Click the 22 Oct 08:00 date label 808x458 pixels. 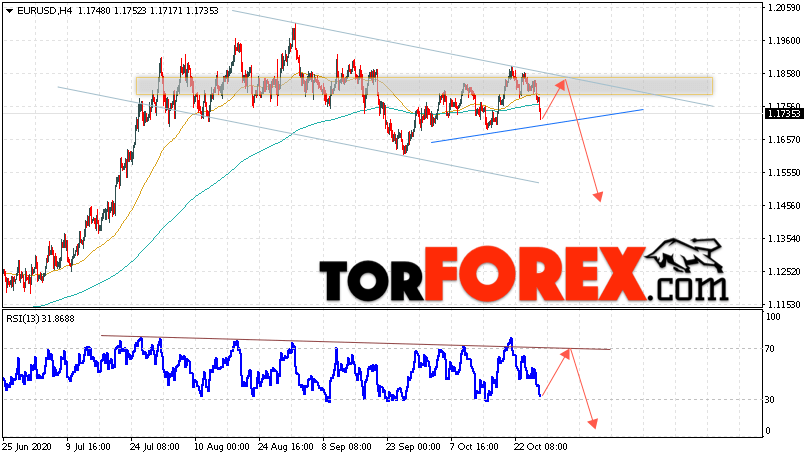point(540,447)
